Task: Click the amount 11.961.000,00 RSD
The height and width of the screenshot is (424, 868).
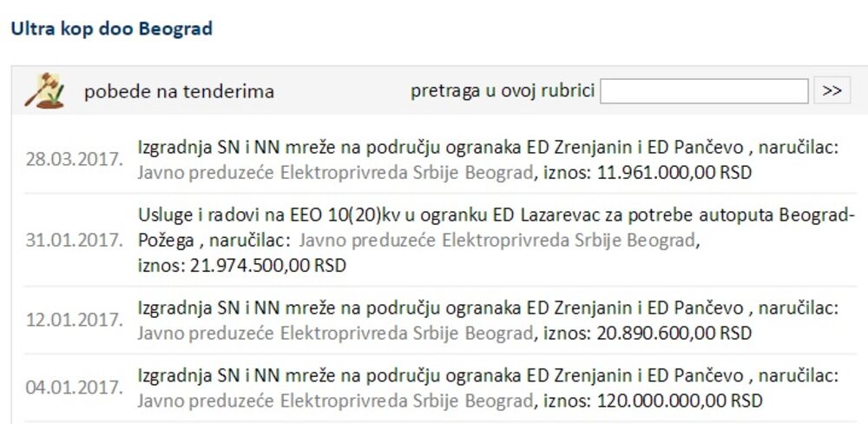Action: [672, 172]
